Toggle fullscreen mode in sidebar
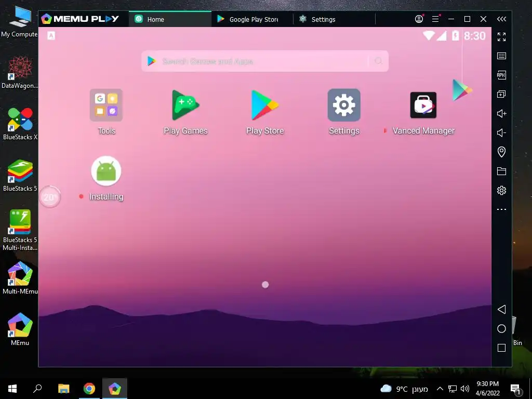The height and width of the screenshot is (399, 532). 501,37
